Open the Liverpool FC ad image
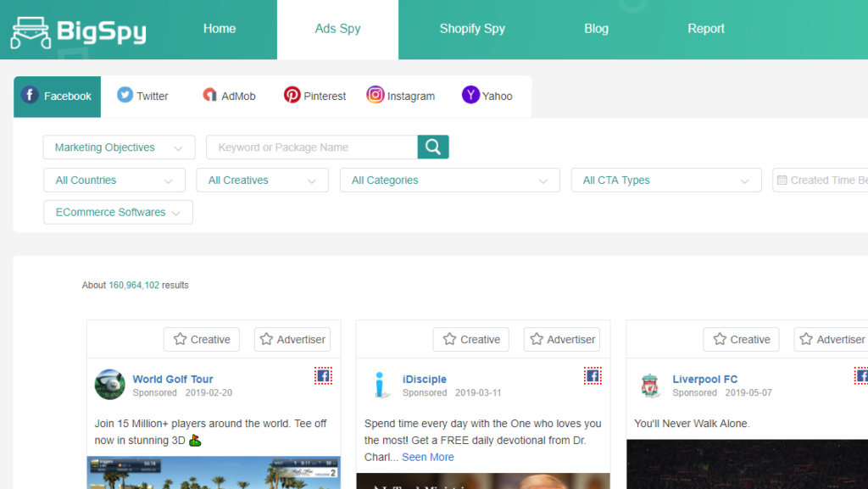Screen dimensions: 868x489 tap(748, 464)
